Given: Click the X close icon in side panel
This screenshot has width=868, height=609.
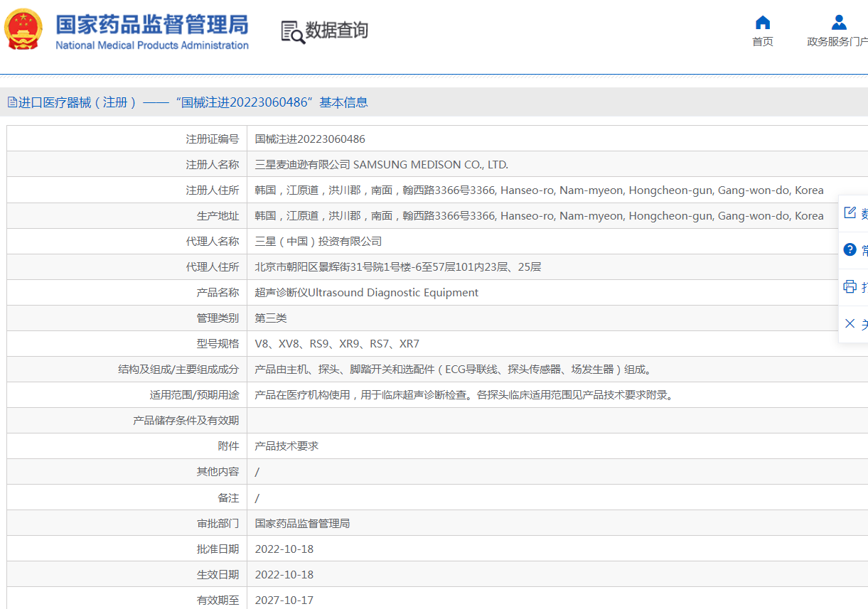Looking at the screenshot, I should (850, 323).
